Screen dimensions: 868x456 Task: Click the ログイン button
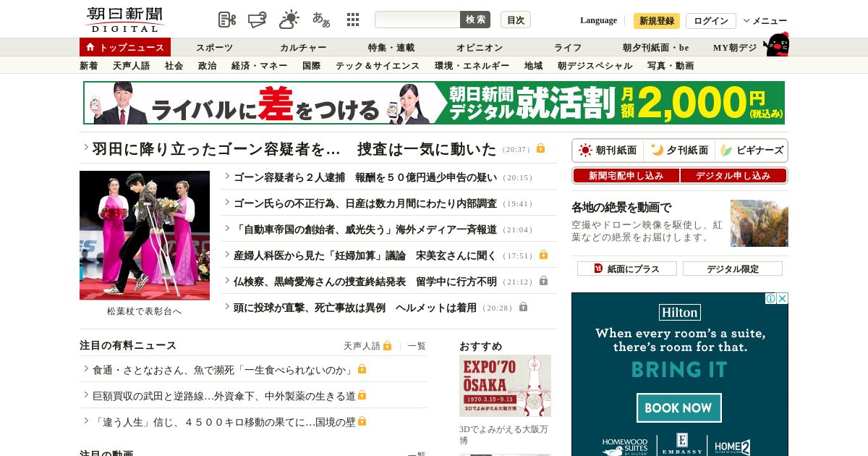[711, 21]
